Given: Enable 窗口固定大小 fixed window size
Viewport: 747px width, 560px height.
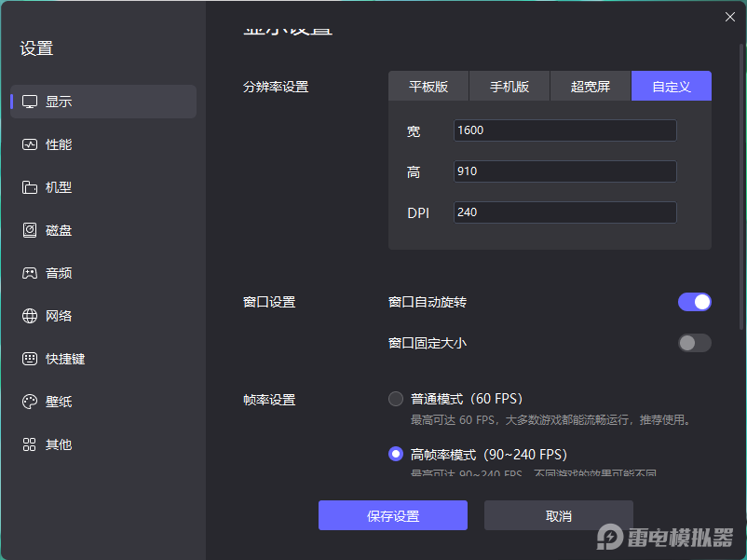Looking at the screenshot, I should pyautogui.click(x=694, y=343).
